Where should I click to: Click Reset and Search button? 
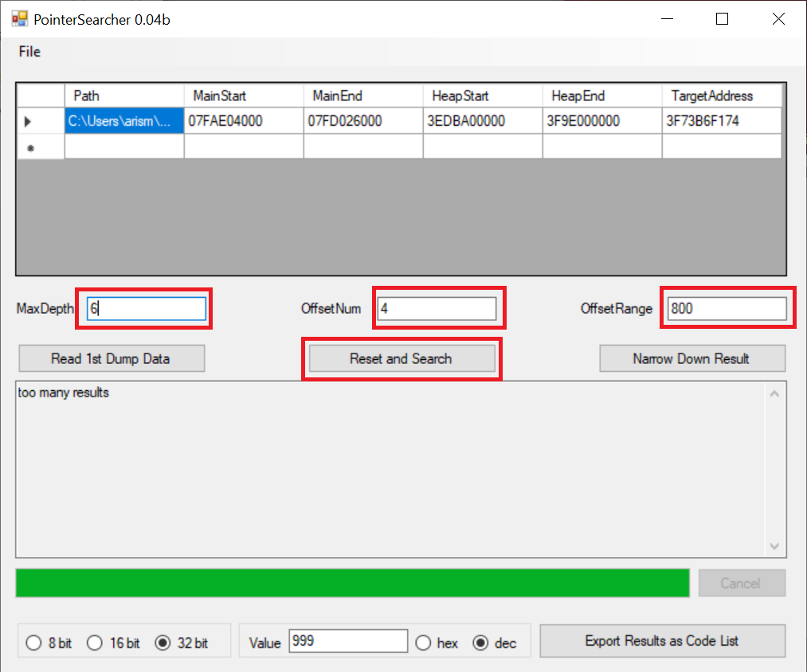click(x=402, y=358)
